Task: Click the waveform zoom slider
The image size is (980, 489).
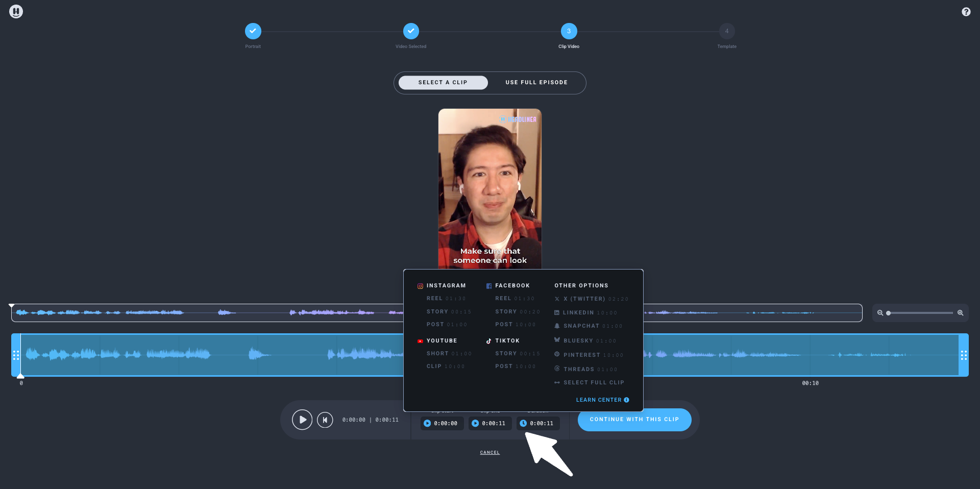Action: 920,313
